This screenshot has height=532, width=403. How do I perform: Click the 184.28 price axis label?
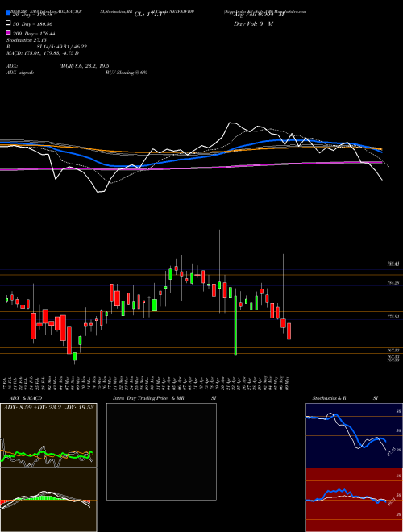coord(393,282)
